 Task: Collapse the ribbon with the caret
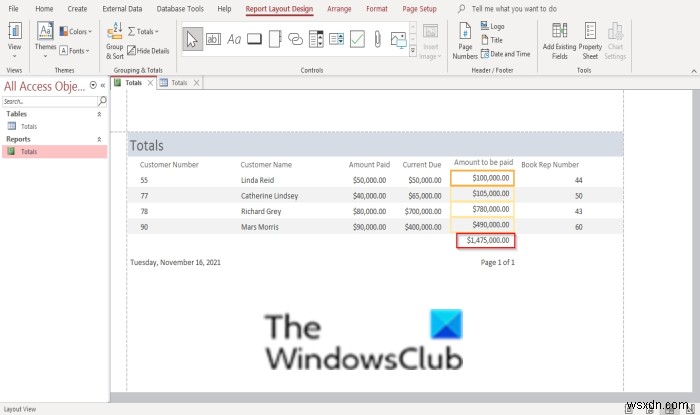(x=693, y=71)
